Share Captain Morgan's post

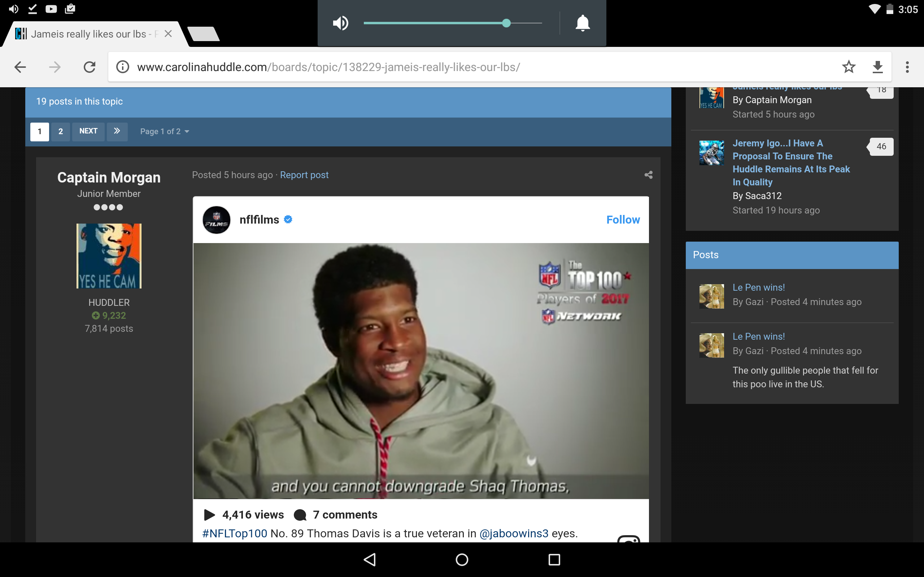click(648, 175)
